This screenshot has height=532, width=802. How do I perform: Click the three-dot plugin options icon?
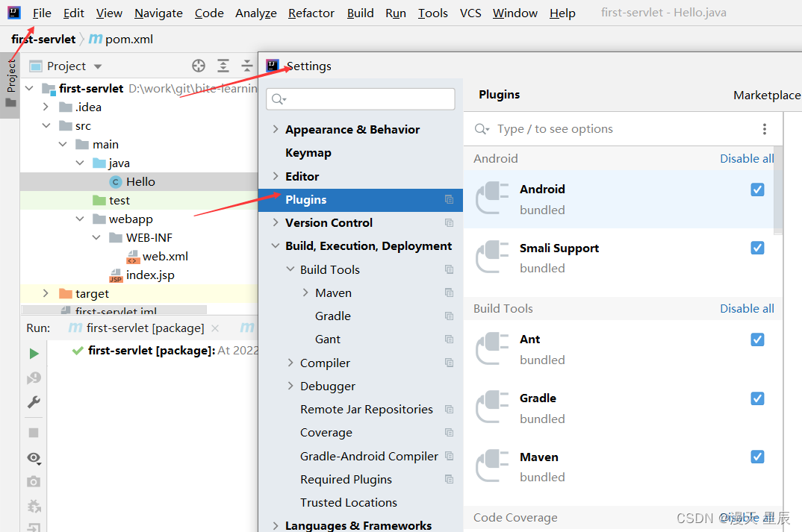click(x=765, y=129)
